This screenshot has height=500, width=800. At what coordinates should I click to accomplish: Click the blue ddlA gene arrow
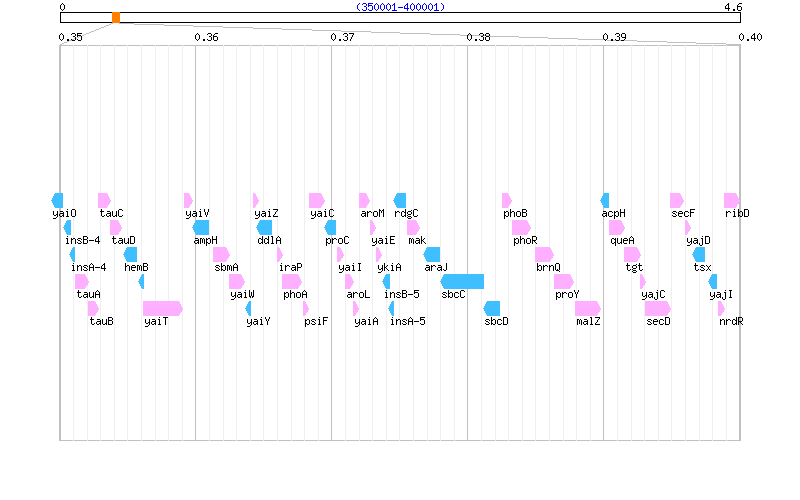click(x=265, y=227)
